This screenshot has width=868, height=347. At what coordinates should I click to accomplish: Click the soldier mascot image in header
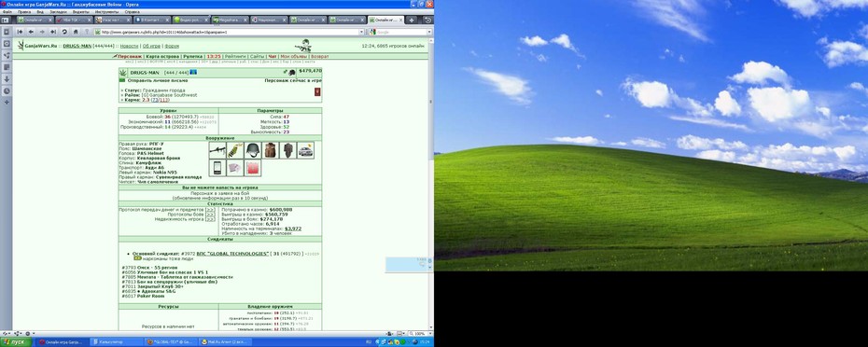point(303,46)
